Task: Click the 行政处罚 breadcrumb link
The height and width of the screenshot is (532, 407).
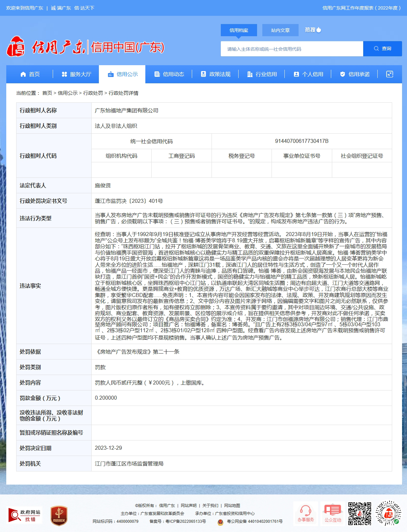Action: pos(93,93)
